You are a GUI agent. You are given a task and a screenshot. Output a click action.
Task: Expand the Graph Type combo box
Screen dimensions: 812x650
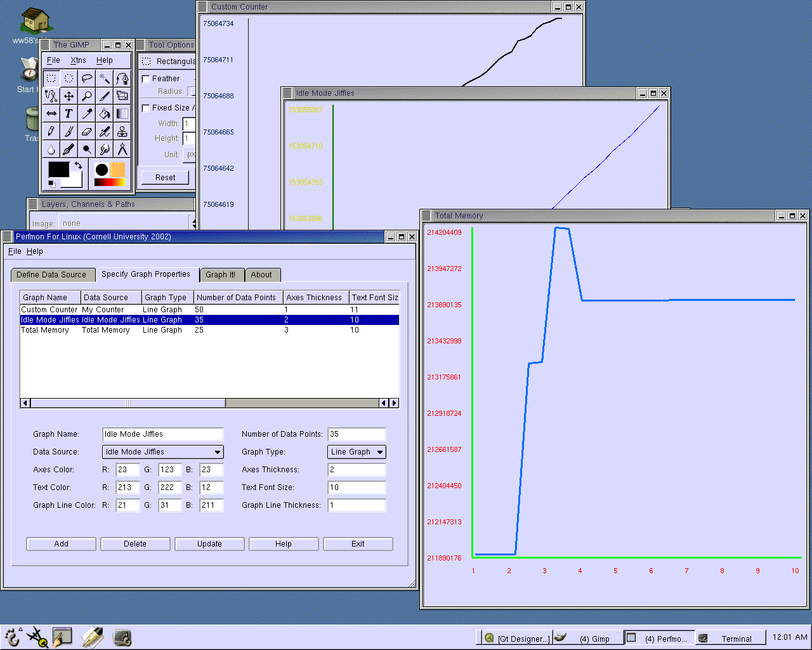(x=357, y=452)
